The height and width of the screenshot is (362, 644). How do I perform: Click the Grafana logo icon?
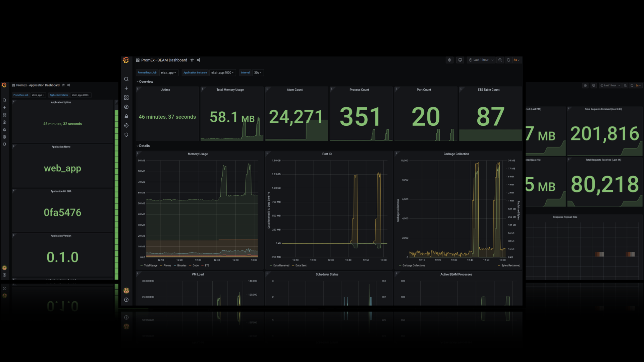tap(126, 60)
